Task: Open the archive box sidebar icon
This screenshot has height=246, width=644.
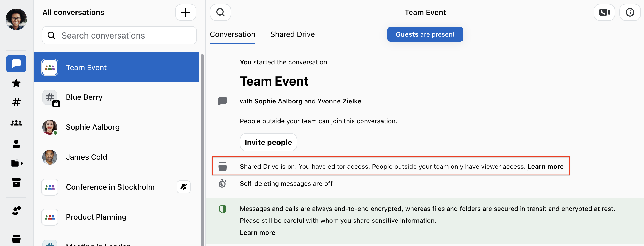Action: coord(16,182)
